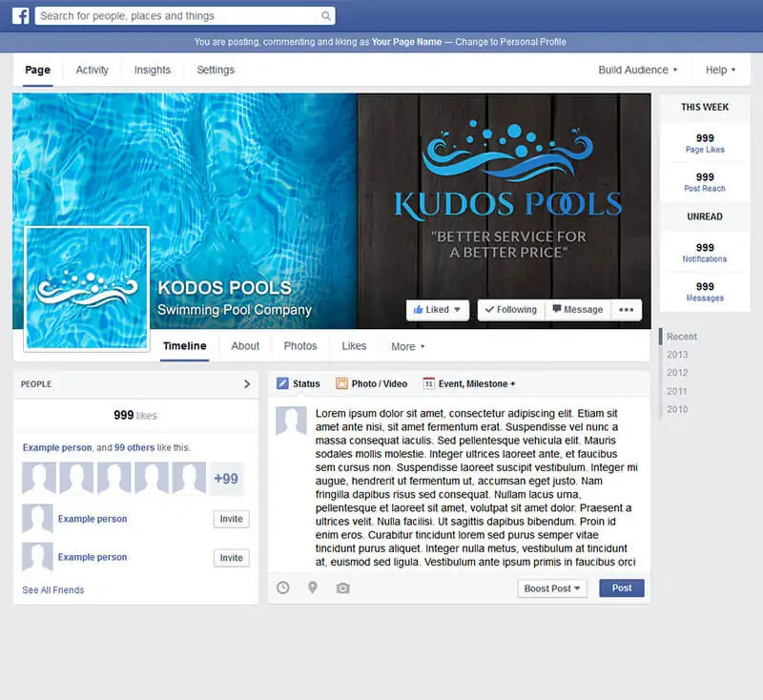Click the camera icon in composer

tap(342, 588)
